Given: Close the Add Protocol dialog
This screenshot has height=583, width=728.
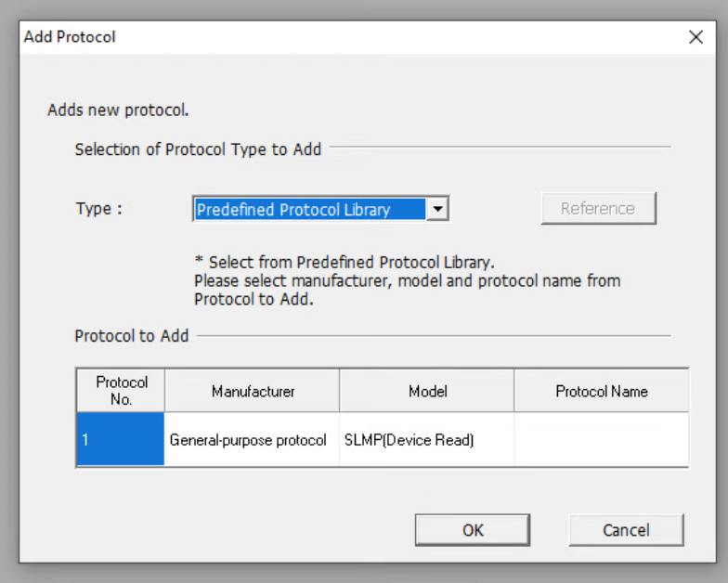Looking at the screenshot, I should coord(695,37).
